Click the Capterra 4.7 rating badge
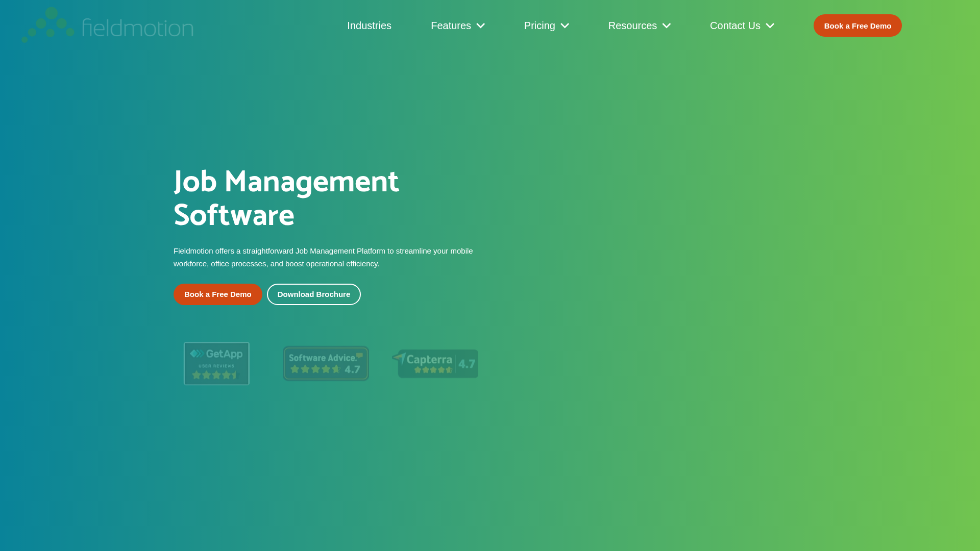Viewport: 980px width, 551px height. (435, 363)
